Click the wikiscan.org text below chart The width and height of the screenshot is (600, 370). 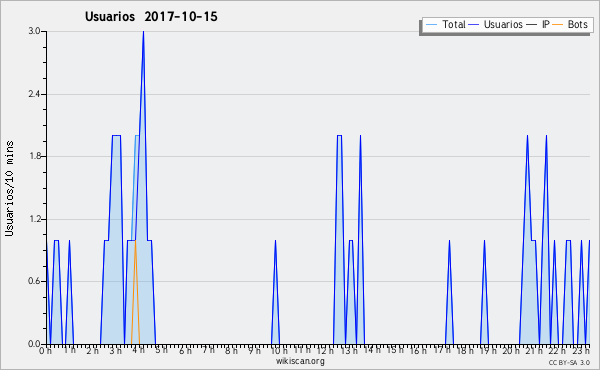(300, 361)
